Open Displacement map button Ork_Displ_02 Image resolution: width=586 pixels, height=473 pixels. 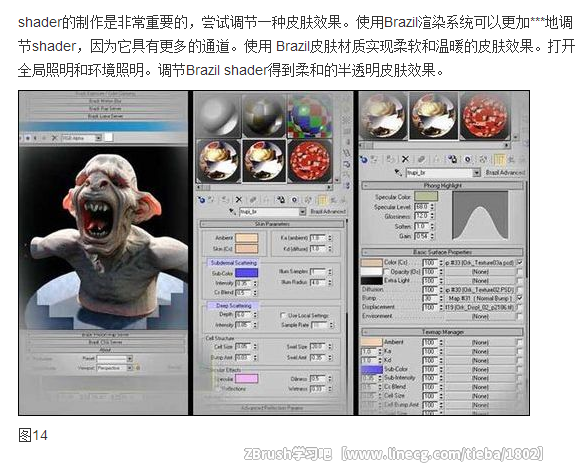coord(480,307)
